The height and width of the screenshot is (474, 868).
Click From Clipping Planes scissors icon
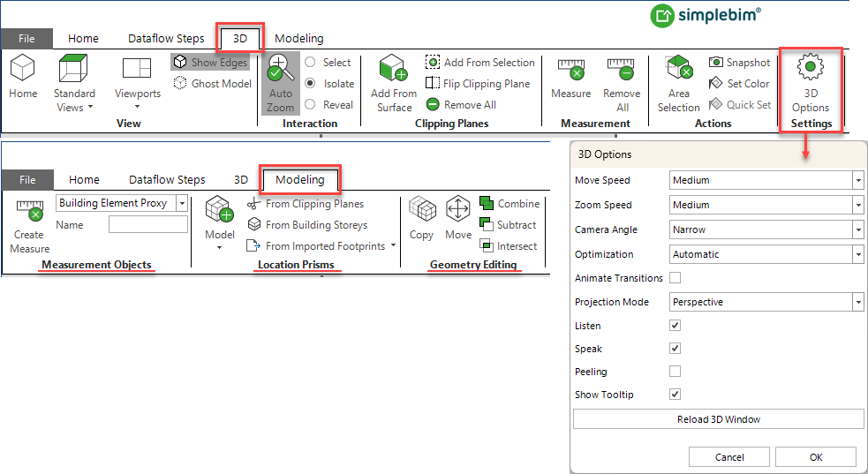(254, 204)
